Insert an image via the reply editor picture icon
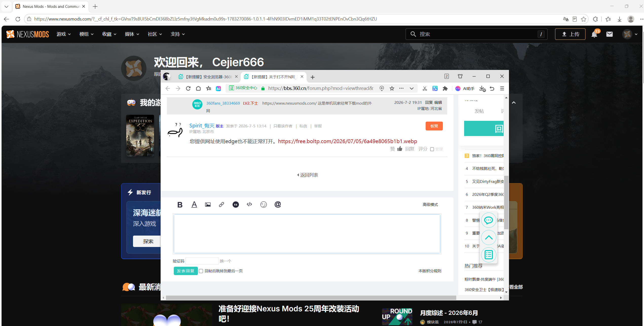The width and height of the screenshot is (644, 326). [208, 205]
